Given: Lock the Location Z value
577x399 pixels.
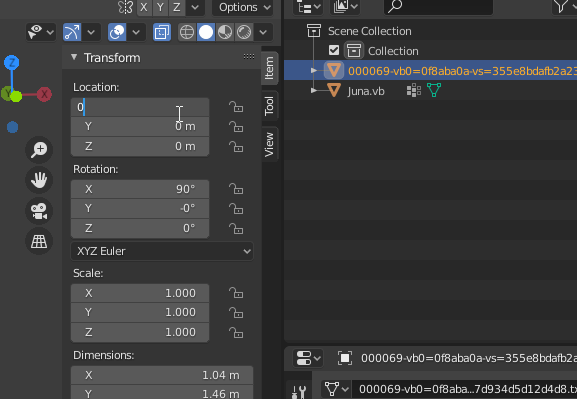Looking at the screenshot, I should (236, 146).
